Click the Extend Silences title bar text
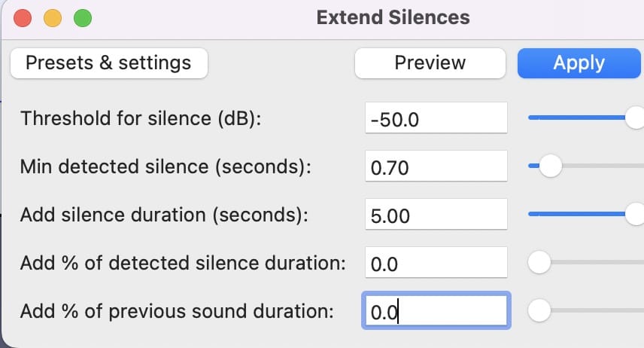This screenshot has width=644, height=348. (x=393, y=18)
